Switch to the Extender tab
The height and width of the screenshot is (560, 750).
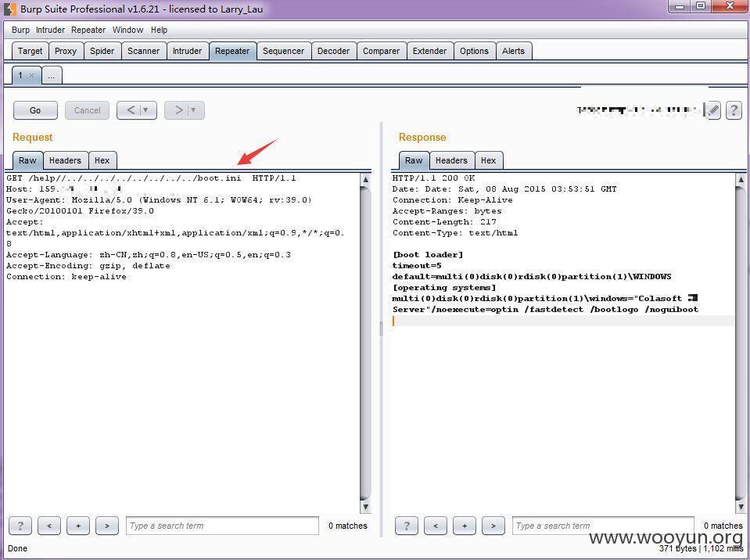[x=429, y=51]
